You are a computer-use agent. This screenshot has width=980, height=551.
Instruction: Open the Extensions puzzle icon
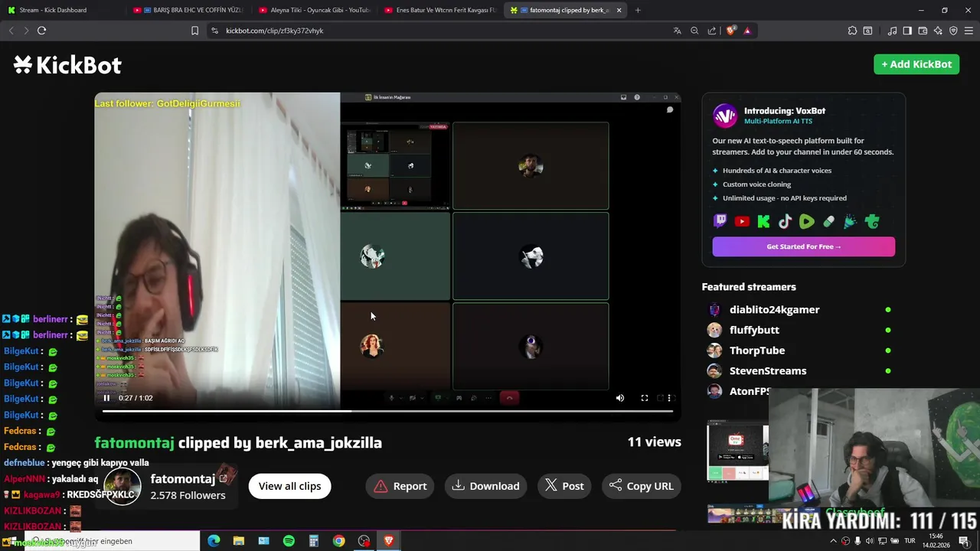pyautogui.click(x=852, y=31)
